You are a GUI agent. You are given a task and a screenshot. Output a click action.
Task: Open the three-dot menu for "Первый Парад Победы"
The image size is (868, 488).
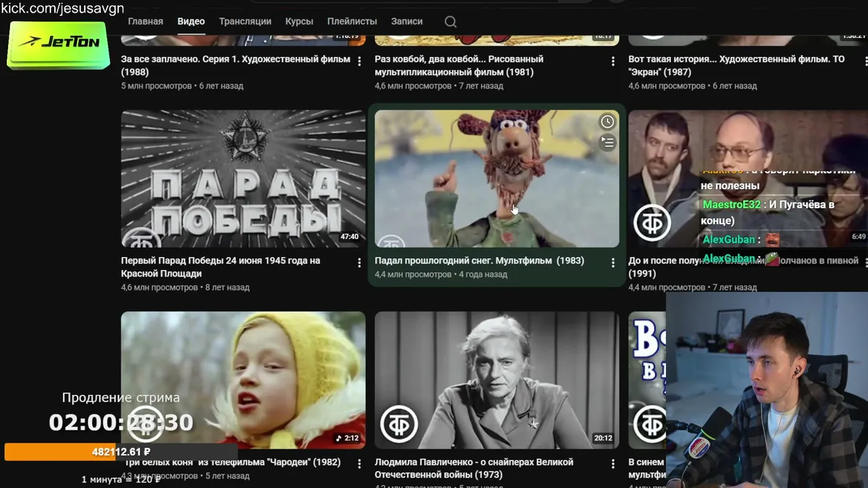[359, 262]
